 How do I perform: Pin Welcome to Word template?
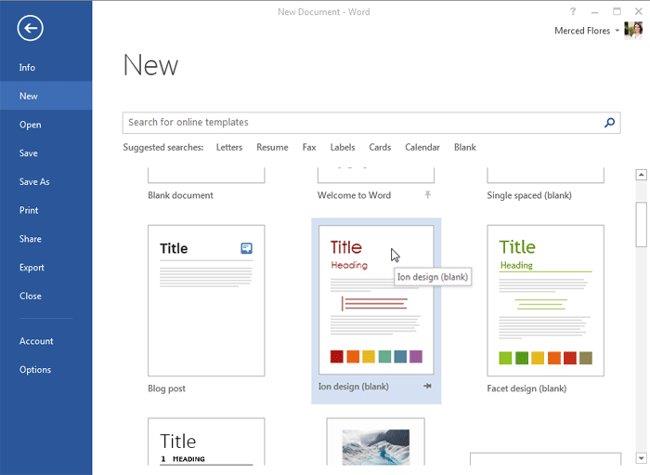coord(427,194)
